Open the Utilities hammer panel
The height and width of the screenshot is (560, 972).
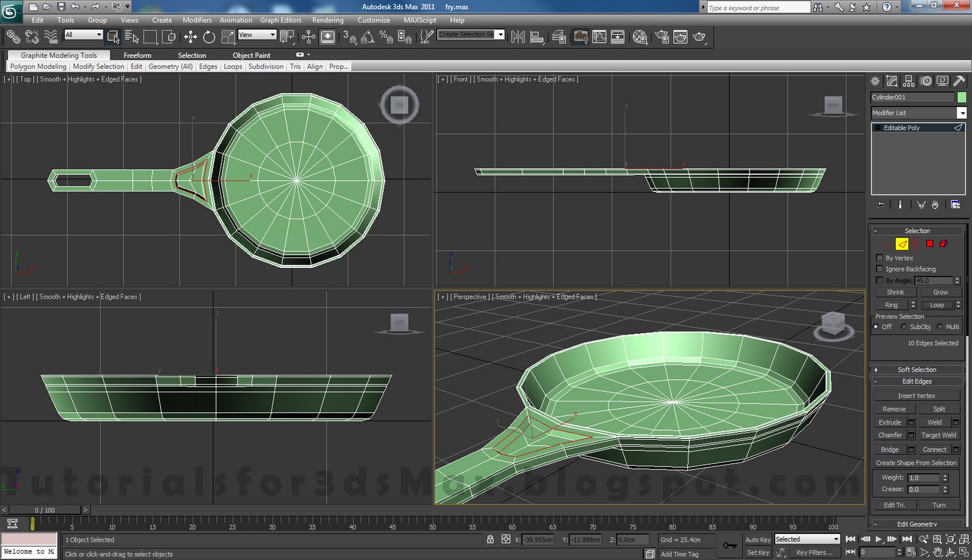click(x=959, y=81)
